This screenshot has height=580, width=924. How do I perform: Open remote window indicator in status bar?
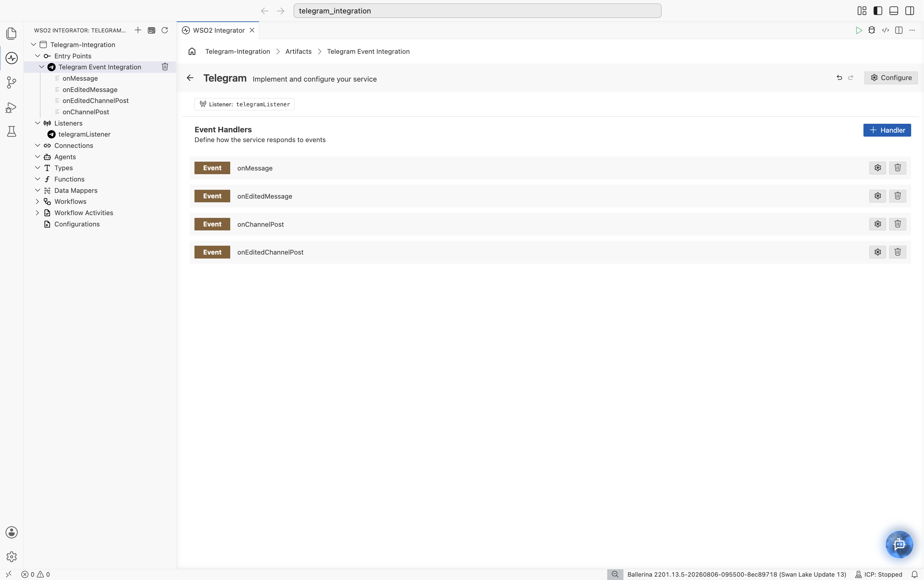pos(9,574)
